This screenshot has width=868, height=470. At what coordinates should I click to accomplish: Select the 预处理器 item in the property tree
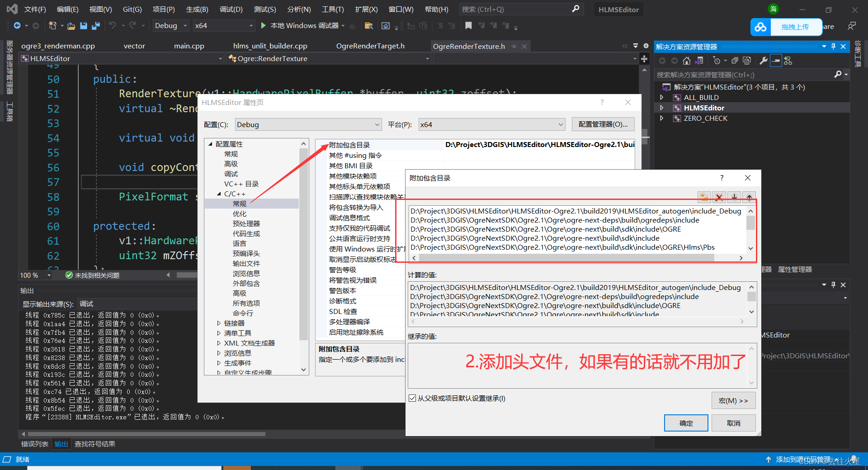[246, 223]
